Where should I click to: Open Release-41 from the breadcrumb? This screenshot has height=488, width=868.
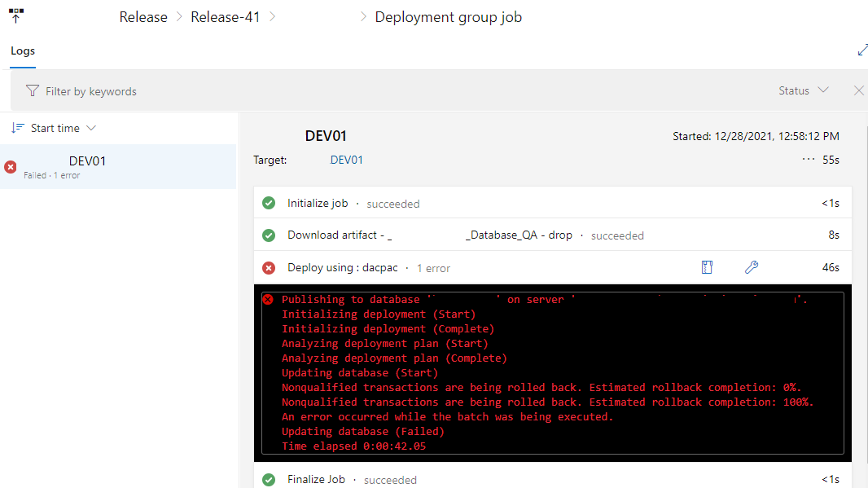(x=226, y=16)
